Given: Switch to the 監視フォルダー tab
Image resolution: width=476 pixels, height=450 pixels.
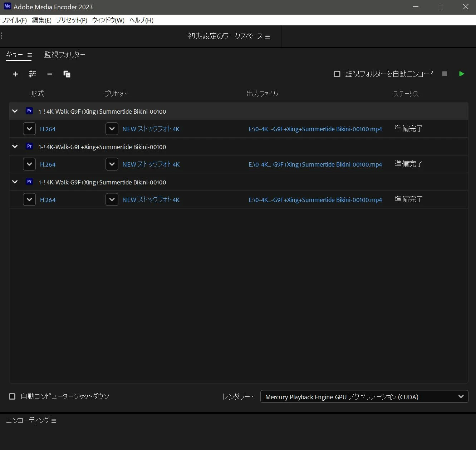Looking at the screenshot, I should click(65, 55).
